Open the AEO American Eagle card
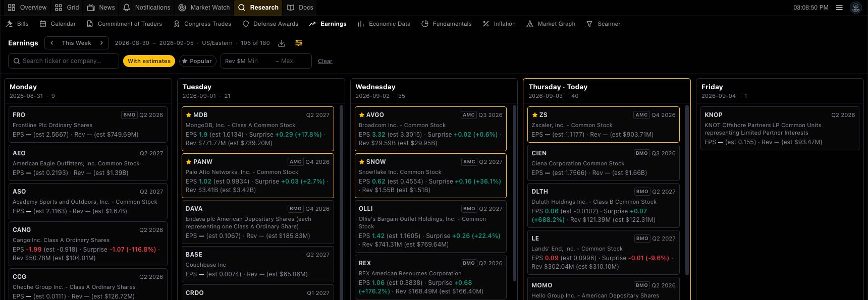This screenshot has width=868, height=300. 88,162
